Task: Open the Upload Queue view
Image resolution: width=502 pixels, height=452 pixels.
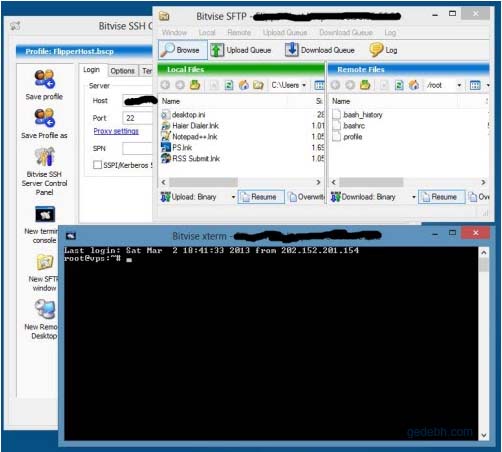Action: click(241, 50)
